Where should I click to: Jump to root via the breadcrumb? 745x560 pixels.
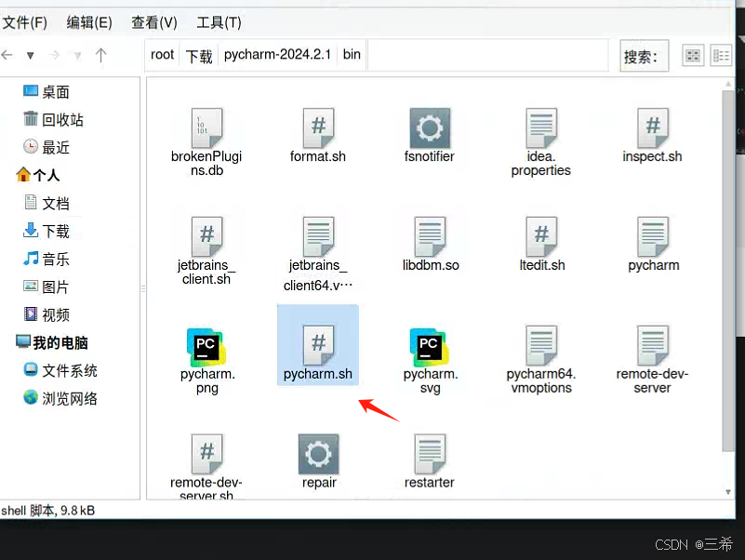pos(161,55)
